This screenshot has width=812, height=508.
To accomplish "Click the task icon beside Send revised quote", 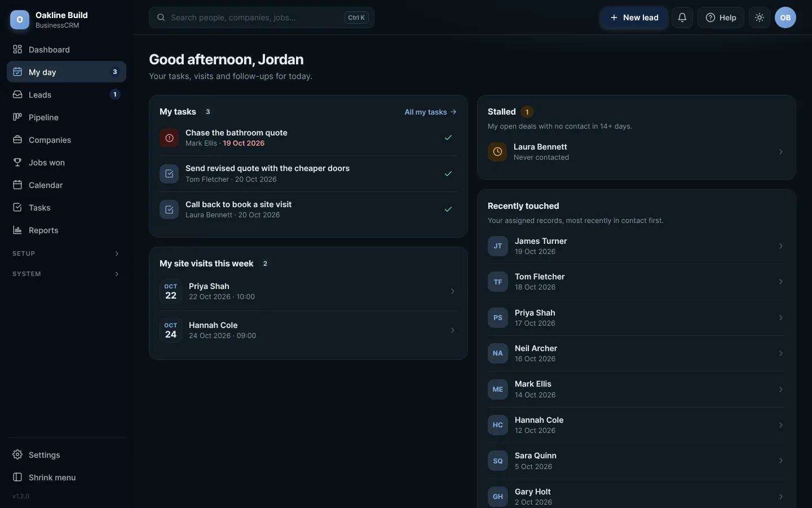I will coord(169,174).
